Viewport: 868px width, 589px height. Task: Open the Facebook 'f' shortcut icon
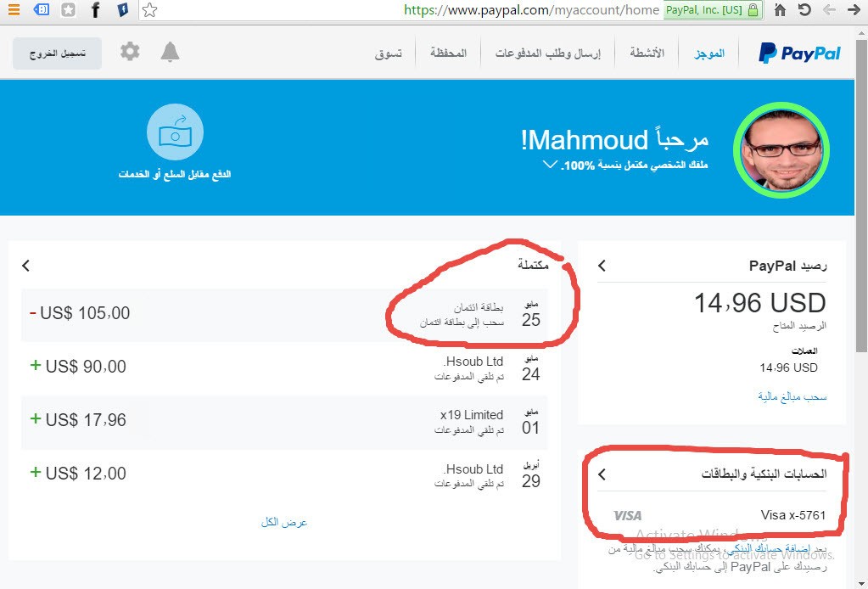[95, 9]
